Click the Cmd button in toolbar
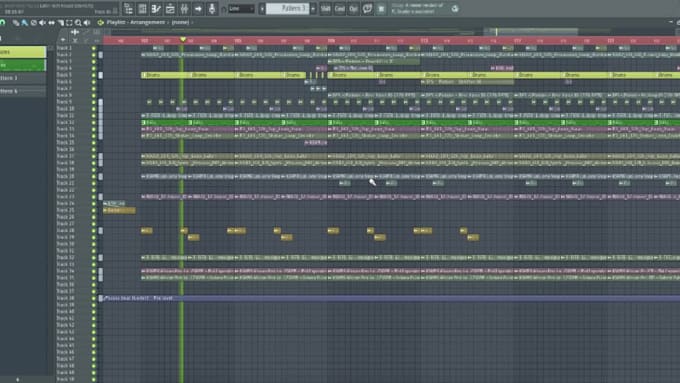 point(340,9)
